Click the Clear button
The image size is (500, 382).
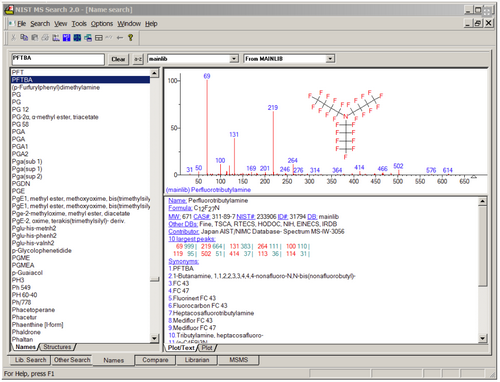click(x=118, y=59)
